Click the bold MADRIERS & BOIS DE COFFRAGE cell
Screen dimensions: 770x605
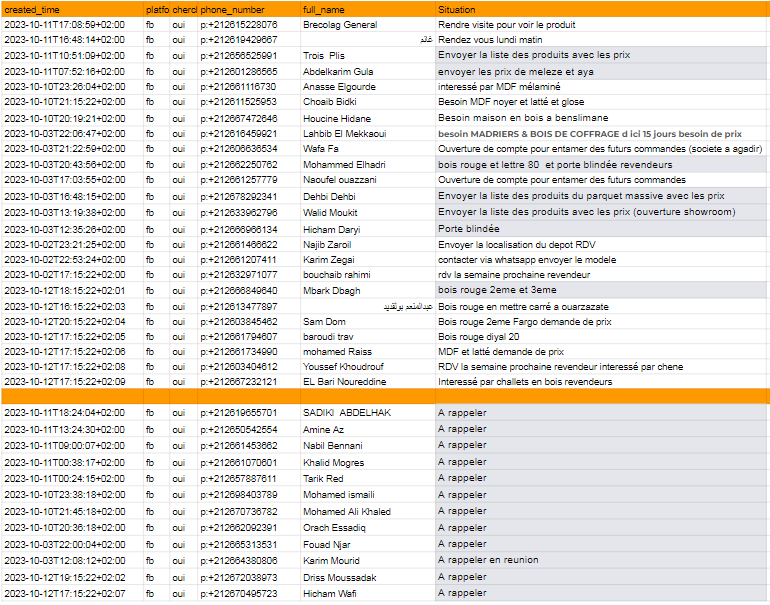[602, 134]
